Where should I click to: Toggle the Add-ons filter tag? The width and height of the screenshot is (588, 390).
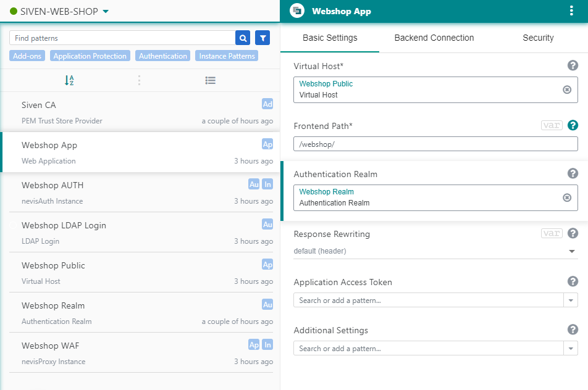[27, 56]
